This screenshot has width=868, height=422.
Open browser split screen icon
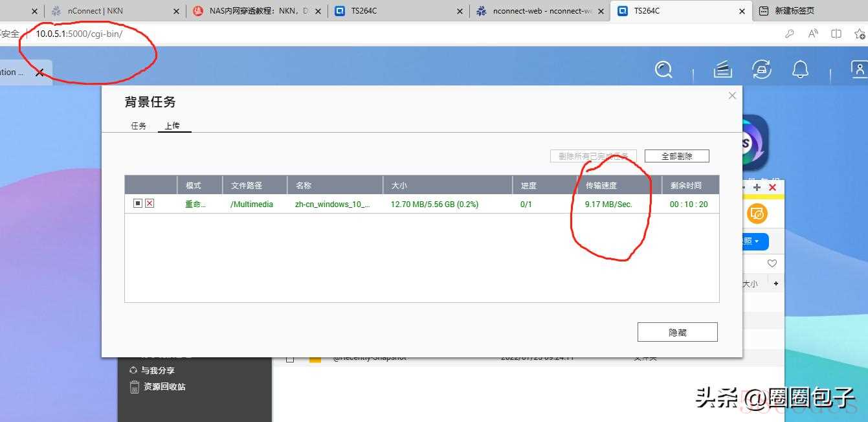tap(836, 34)
